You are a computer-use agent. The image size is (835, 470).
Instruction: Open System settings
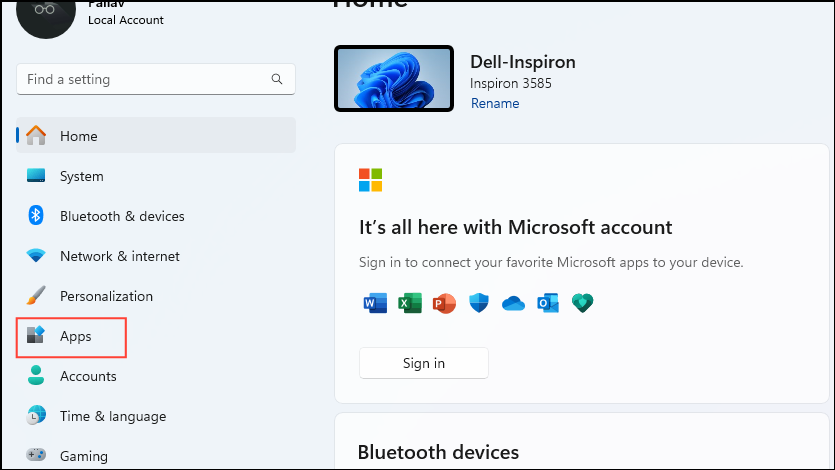(x=156, y=176)
